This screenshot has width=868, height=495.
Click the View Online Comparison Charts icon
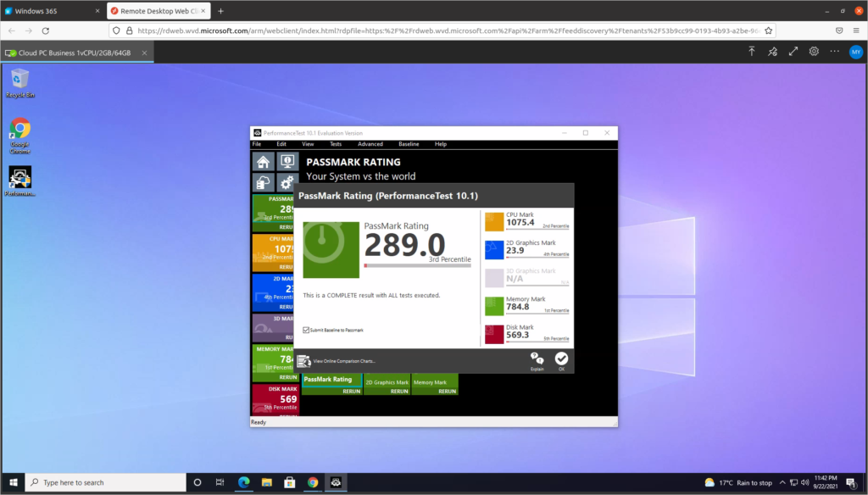(x=303, y=361)
